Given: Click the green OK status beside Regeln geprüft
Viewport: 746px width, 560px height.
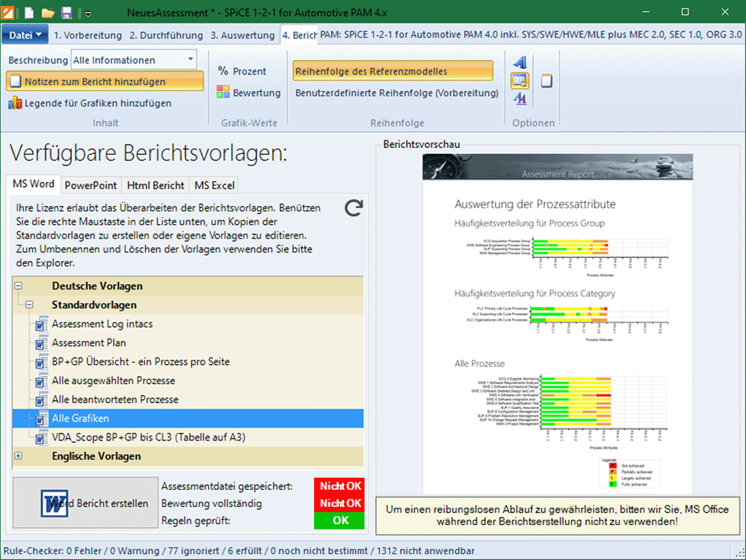Looking at the screenshot, I should pos(339,520).
